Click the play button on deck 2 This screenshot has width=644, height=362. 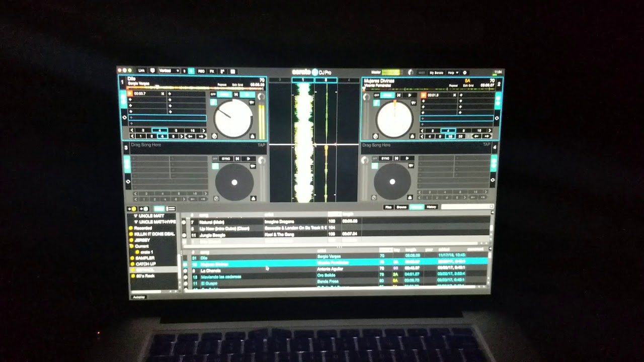(x=410, y=95)
